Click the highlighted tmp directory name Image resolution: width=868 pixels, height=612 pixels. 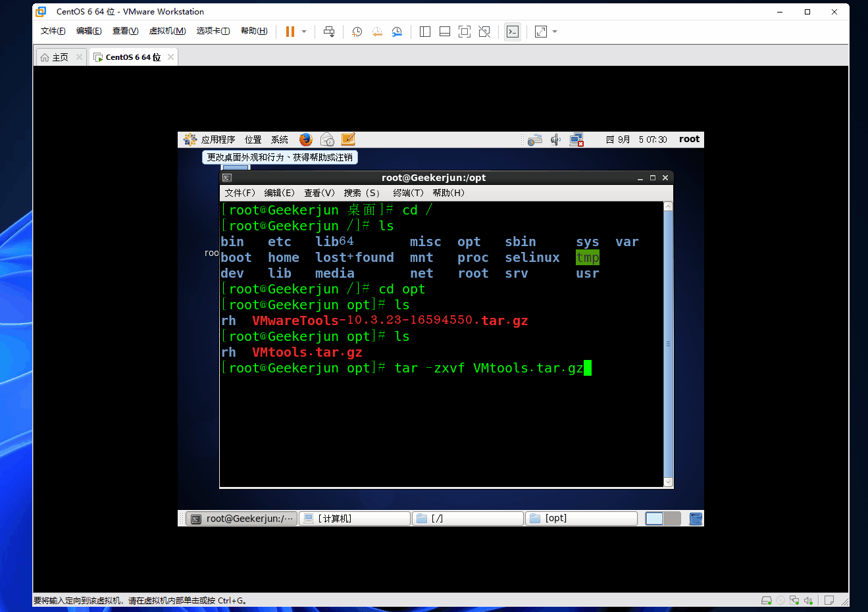(x=588, y=257)
